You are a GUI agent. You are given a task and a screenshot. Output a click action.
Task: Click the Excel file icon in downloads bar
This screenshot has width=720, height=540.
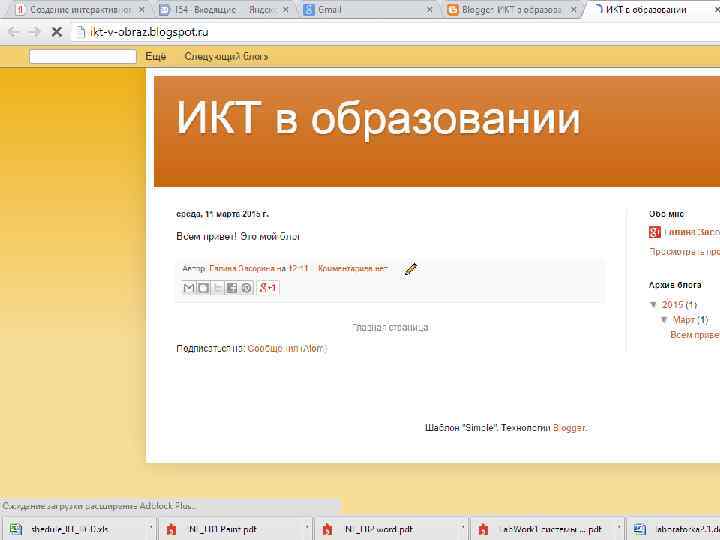16,529
